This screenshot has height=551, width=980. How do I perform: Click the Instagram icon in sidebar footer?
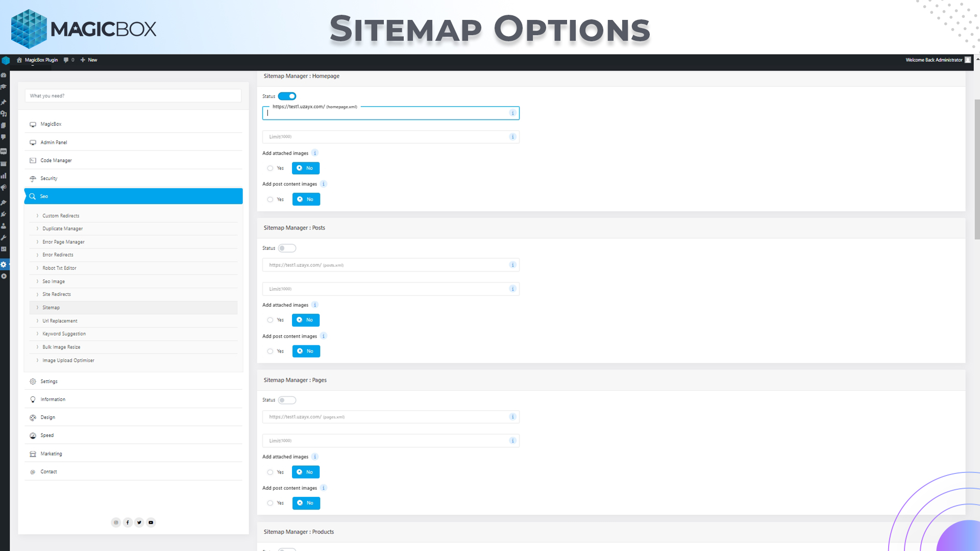116,522
